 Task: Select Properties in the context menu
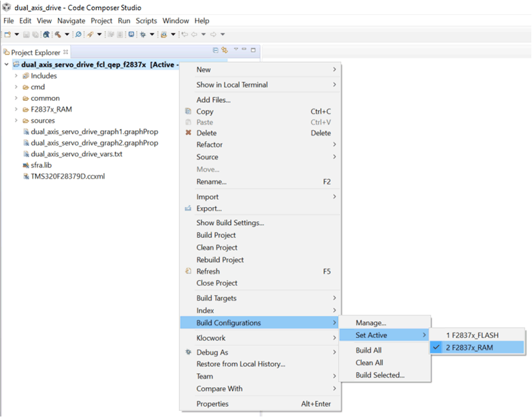click(x=213, y=403)
